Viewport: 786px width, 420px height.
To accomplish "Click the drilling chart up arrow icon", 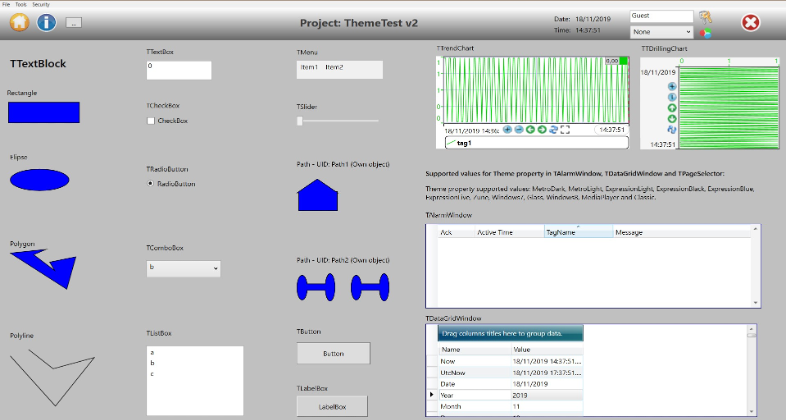I will [x=672, y=108].
